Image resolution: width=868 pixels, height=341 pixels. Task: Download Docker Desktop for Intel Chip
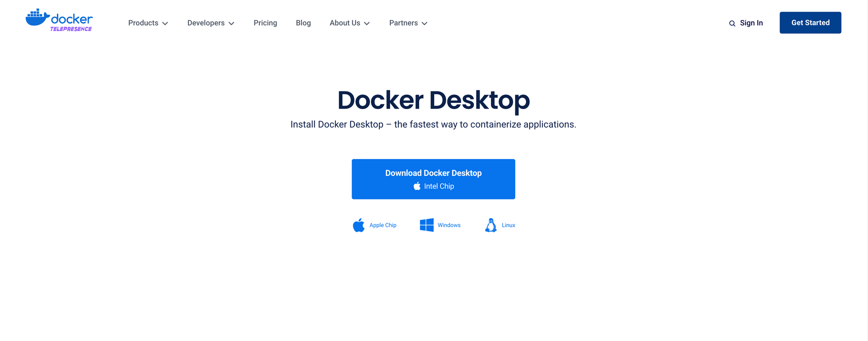433,179
